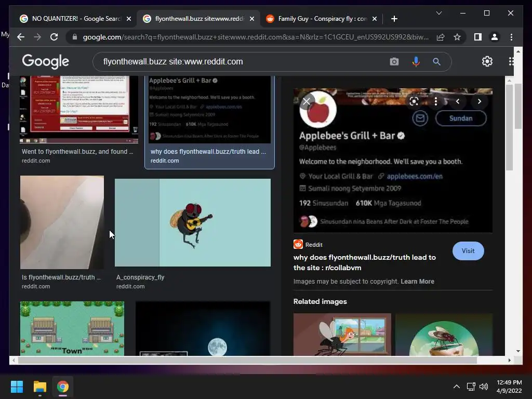Open Chrome profile menu
Viewport: 532px width, 399px height.
coord(495,37)
